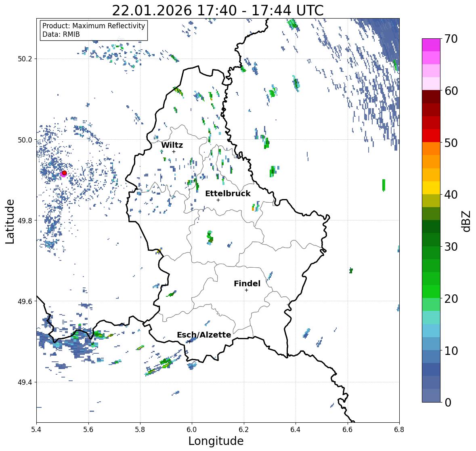
Task: Click the 49.8 latitude tick label
Action: click(x=25, y=220)
